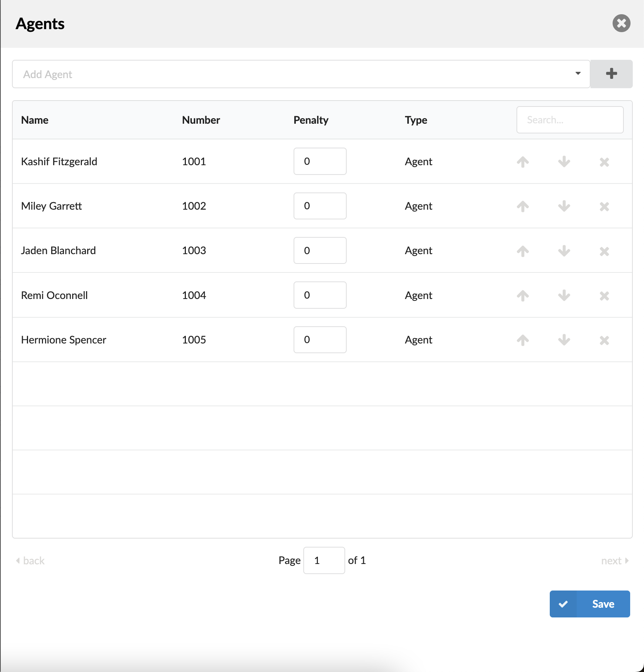Move Remi Oconnell down
The image size is (644, 672).
(564, 296)
